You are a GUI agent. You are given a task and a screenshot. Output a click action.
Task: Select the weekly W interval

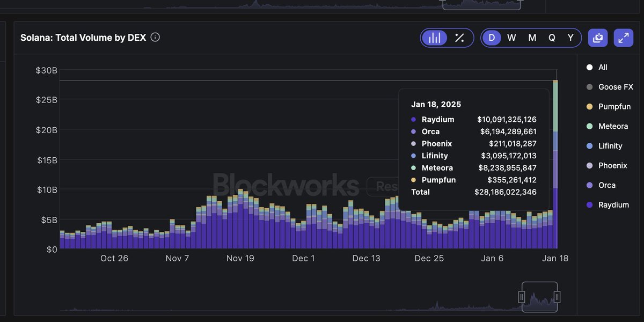tap(511, 38)
